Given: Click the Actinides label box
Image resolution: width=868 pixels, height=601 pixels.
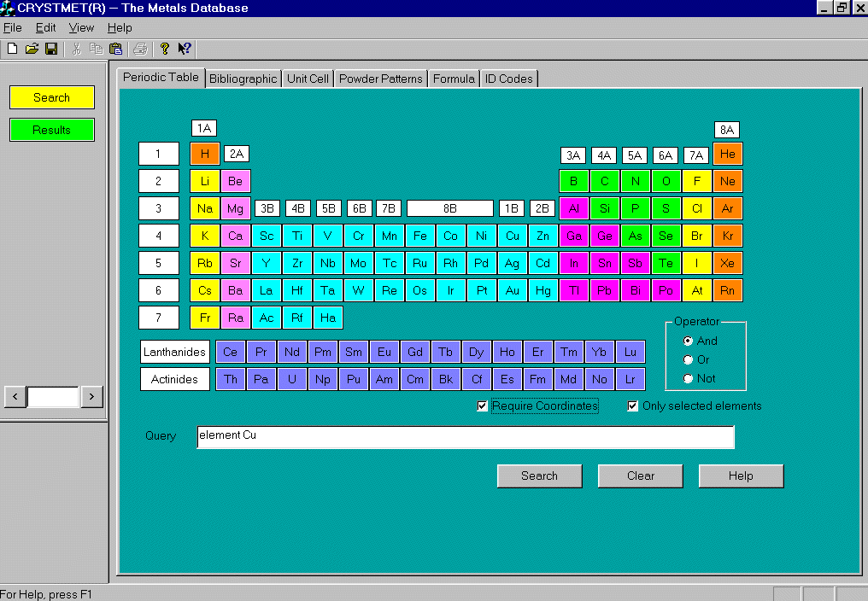Looking at the screenshot, I should [x=175, y=379].
